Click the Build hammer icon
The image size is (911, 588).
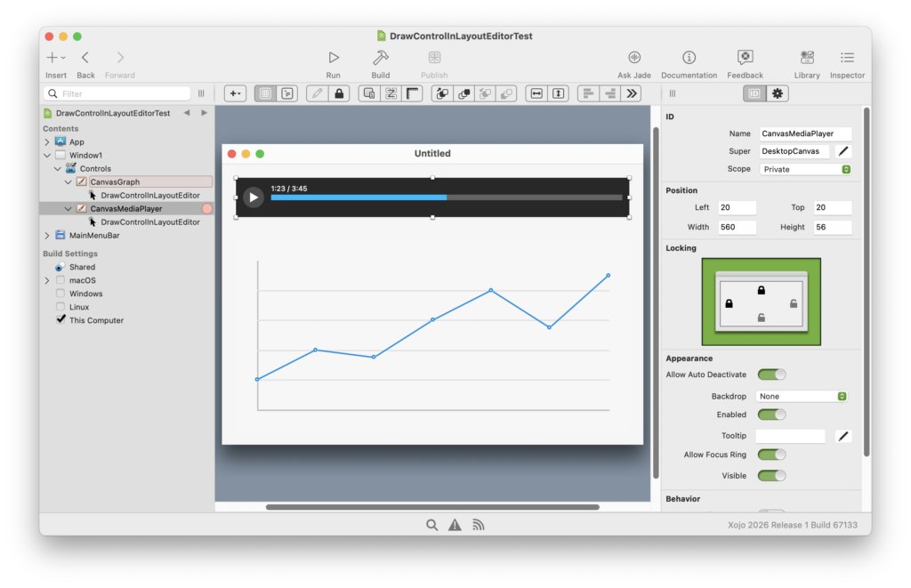[381, 58]
